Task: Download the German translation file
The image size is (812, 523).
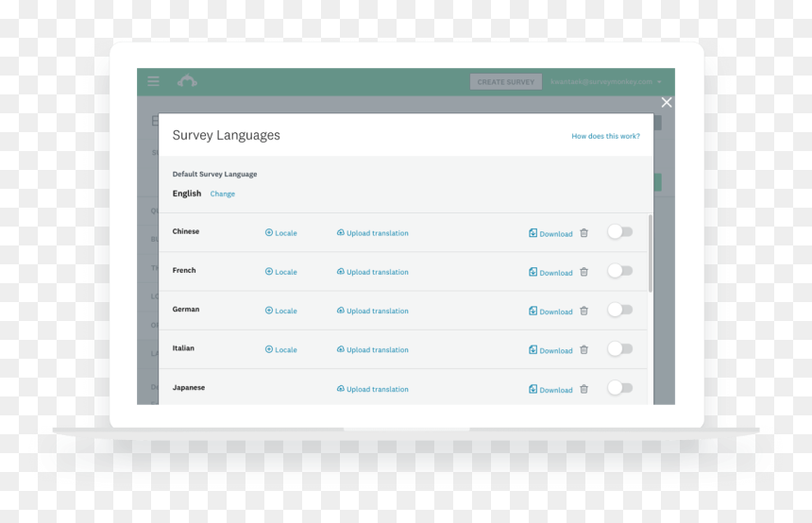Action: (x=550, y=312)
